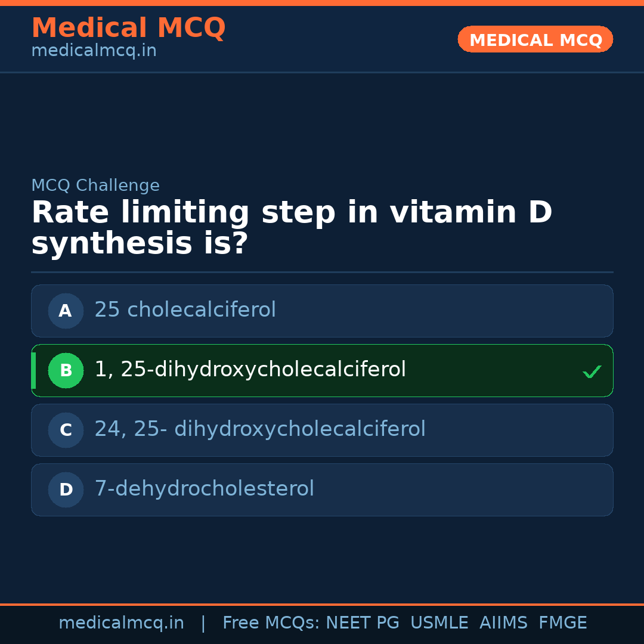Image resolution: width=644 pixels, height=644 pixels.
Task: Open the medicalmcq.in link in footer
Action: pyautogui.click(x=121, y=623)
